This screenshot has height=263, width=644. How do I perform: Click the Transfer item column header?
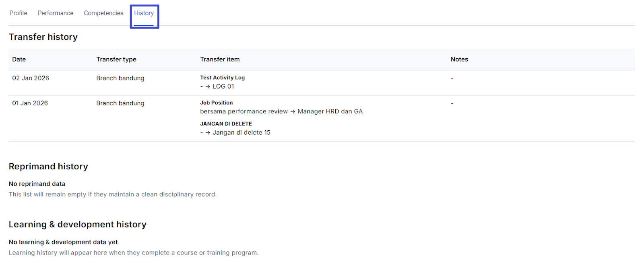click(220, 60)
